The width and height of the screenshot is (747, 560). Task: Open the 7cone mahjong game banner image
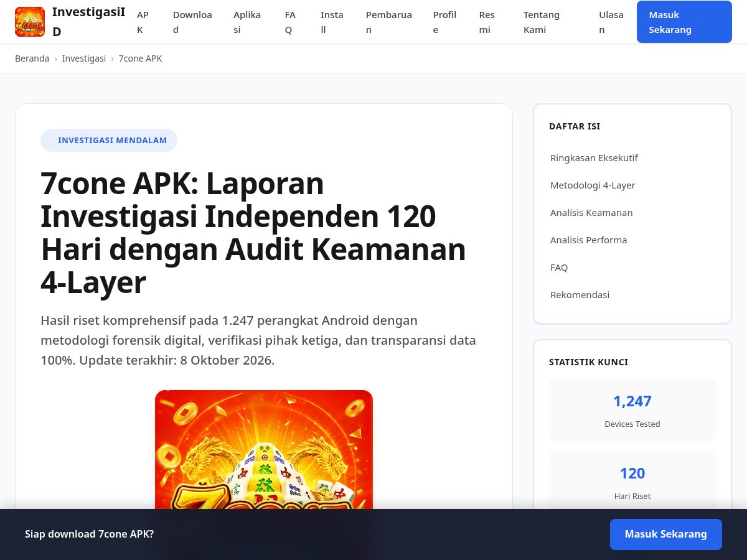(x=264, y=449)
